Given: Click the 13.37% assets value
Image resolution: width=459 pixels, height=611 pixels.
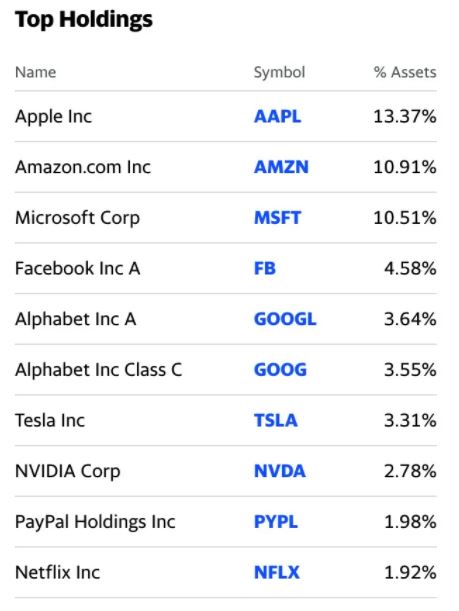Looking at the screenshot, I should [405, 117].
